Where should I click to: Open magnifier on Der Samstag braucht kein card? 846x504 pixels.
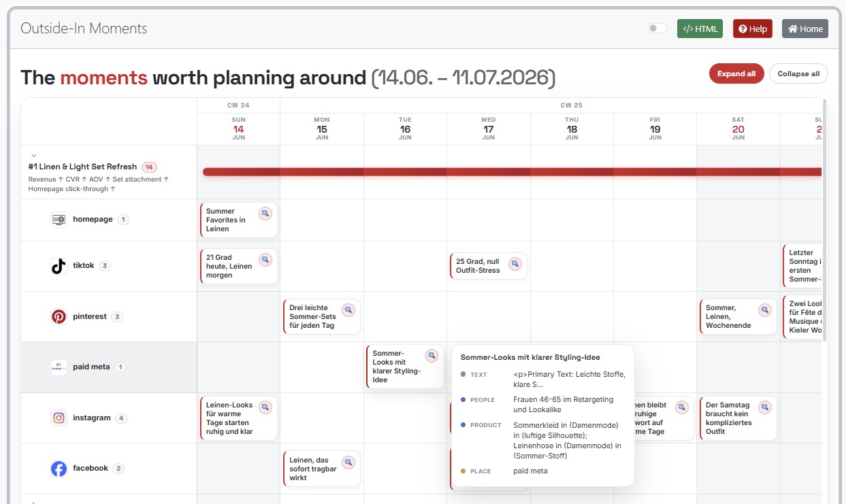[x=765, y=407]
